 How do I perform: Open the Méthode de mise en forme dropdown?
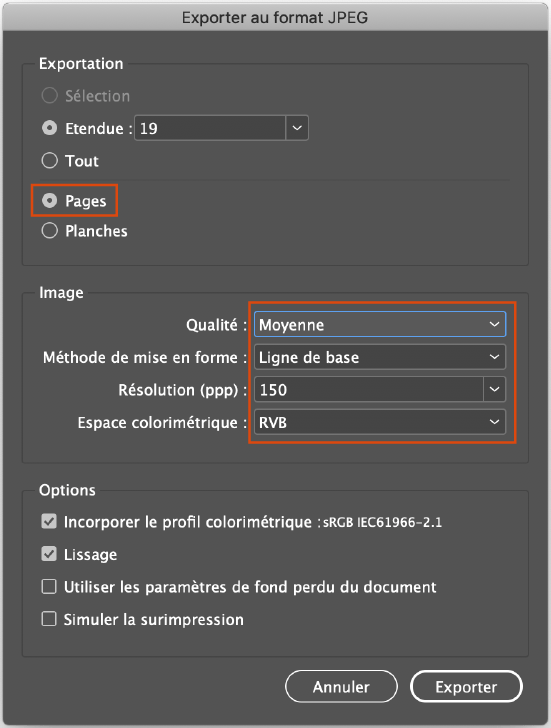[380, 357]
